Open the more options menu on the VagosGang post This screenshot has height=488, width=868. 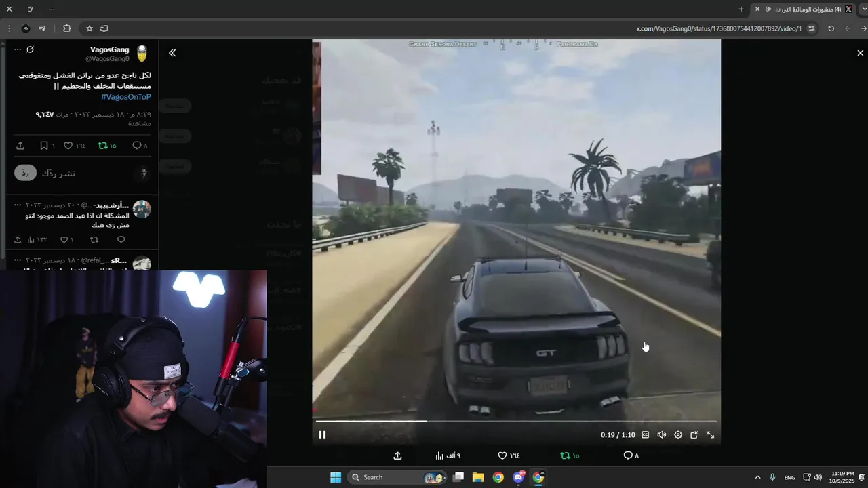pyautogui.click(x=18, y=49)
